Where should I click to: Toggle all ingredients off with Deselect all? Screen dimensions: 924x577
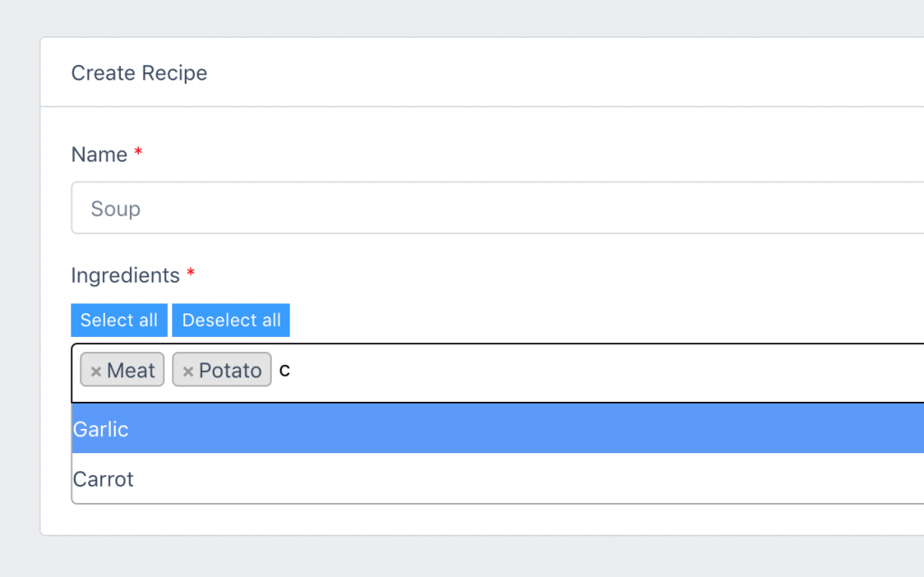point(230,320)
